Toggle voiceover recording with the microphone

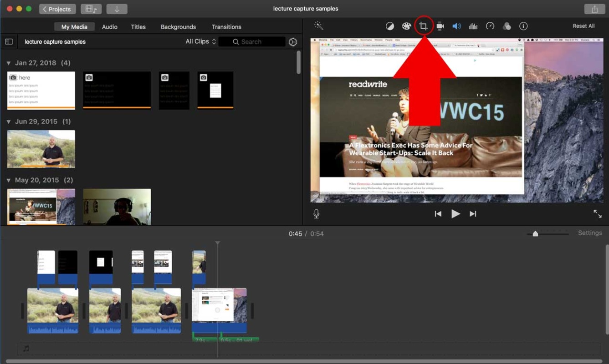[316, 213]
